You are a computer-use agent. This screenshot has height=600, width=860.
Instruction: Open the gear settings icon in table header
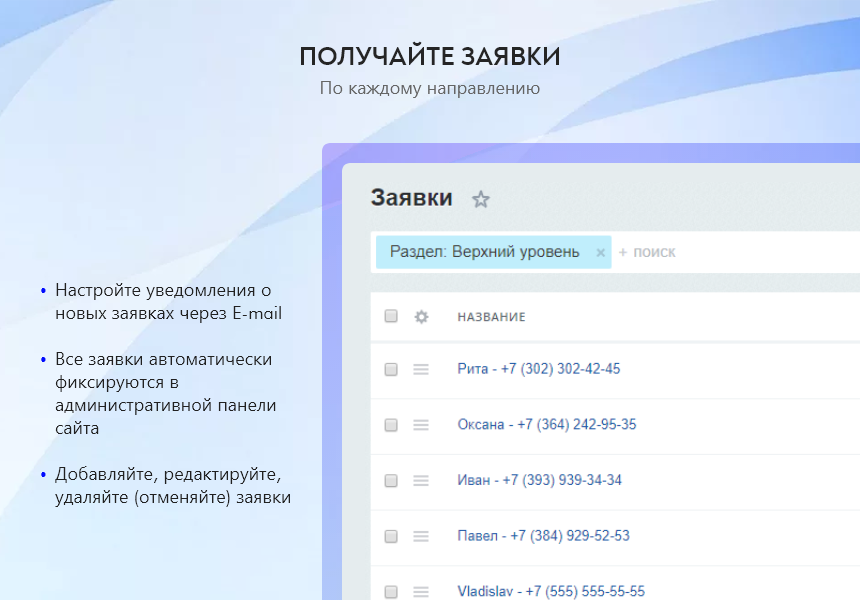coord(421,316)
